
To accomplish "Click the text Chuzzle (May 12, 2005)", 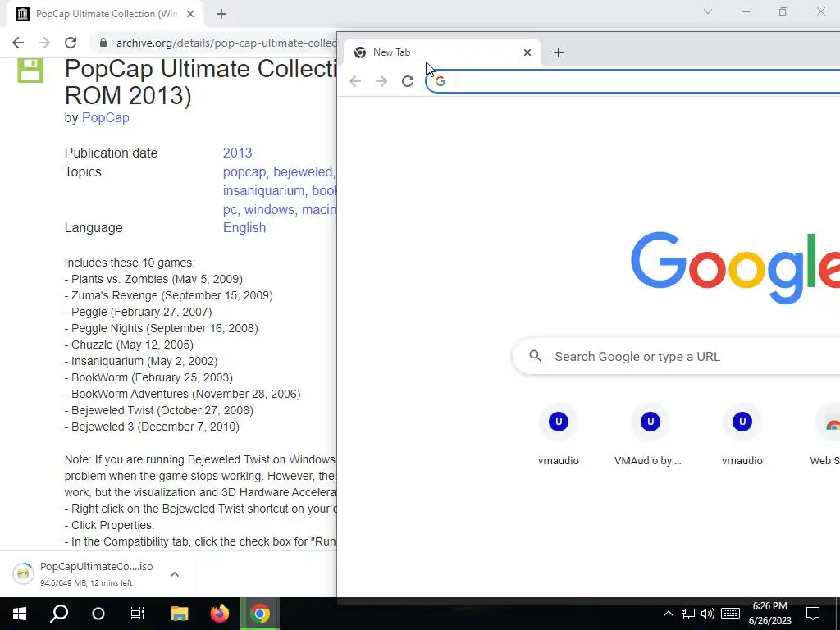I will 132,345.
